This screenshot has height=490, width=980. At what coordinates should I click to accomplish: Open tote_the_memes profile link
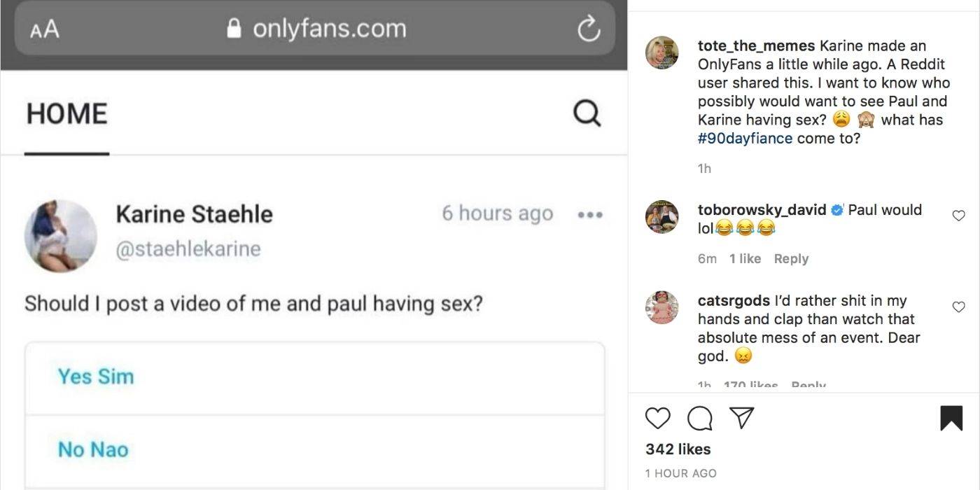756,46
